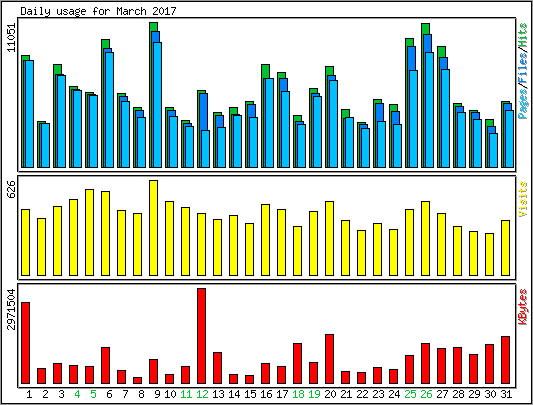
Task: Select day 2 label on the x-axis
Action: point(45,394)
